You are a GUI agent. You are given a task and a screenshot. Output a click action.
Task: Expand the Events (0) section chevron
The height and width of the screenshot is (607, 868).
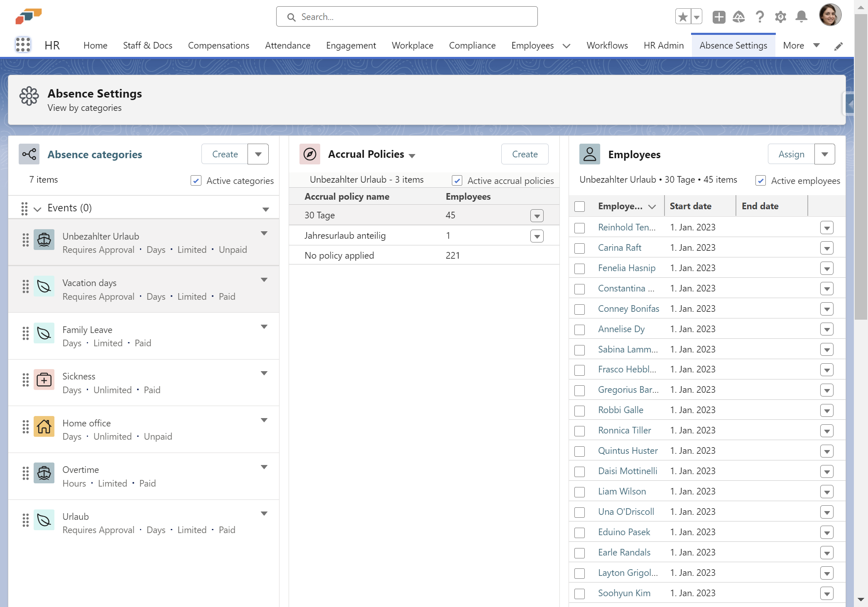(37, 208)
